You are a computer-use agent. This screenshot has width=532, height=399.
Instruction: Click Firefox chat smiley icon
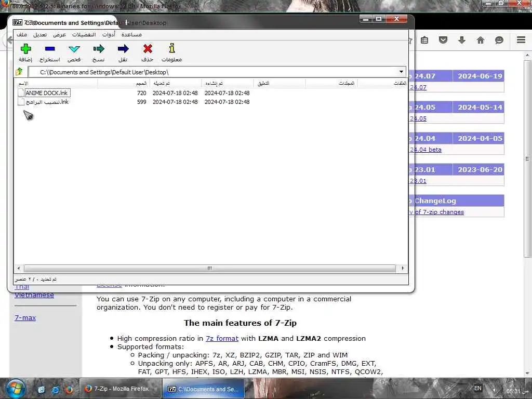coord(499,40)
